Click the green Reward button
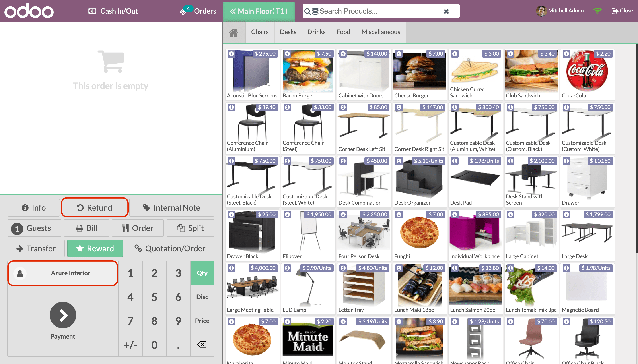Screen dimensions: 638x364 [95, 248]
